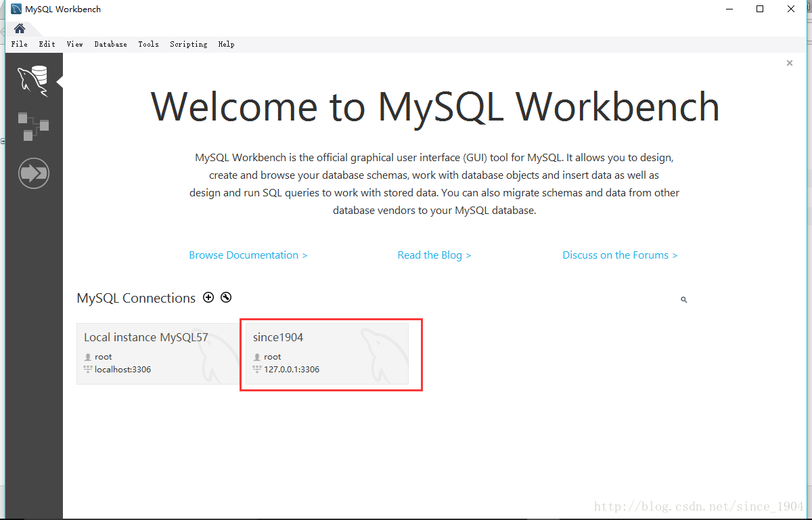Open the Database menu
This screenshot has height=520, width=812.
point(111,44)
